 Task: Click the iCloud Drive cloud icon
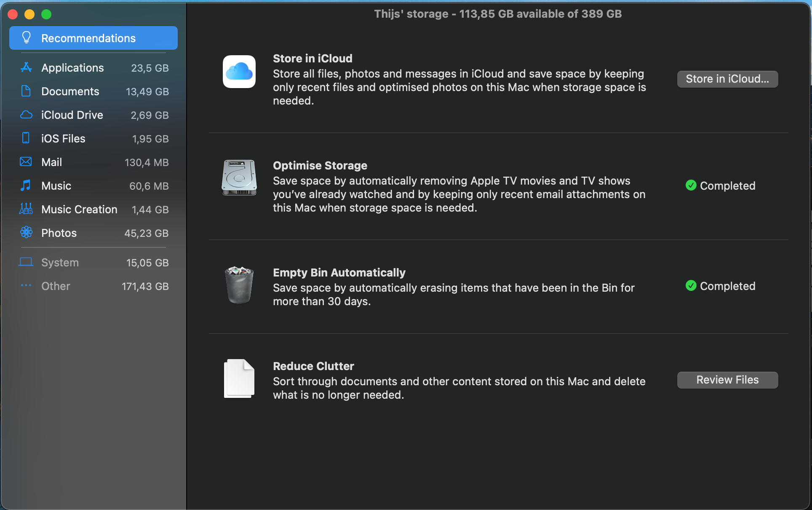tap(26, 115)
